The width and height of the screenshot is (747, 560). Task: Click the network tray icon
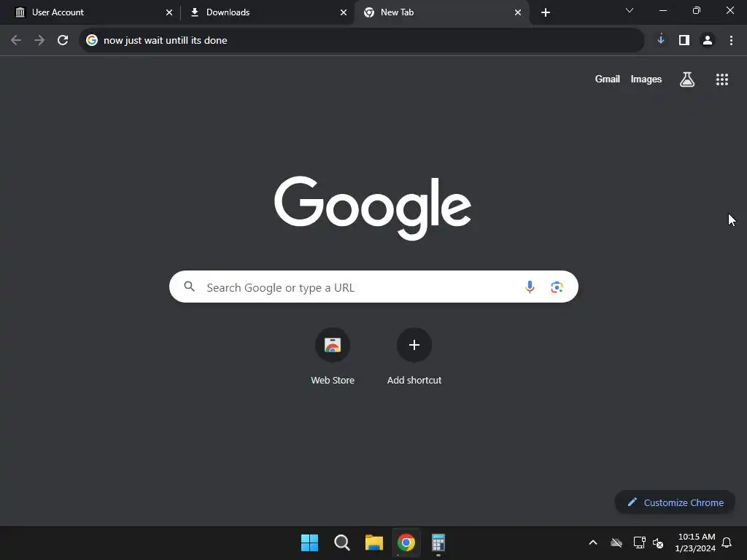pos(639,542)
